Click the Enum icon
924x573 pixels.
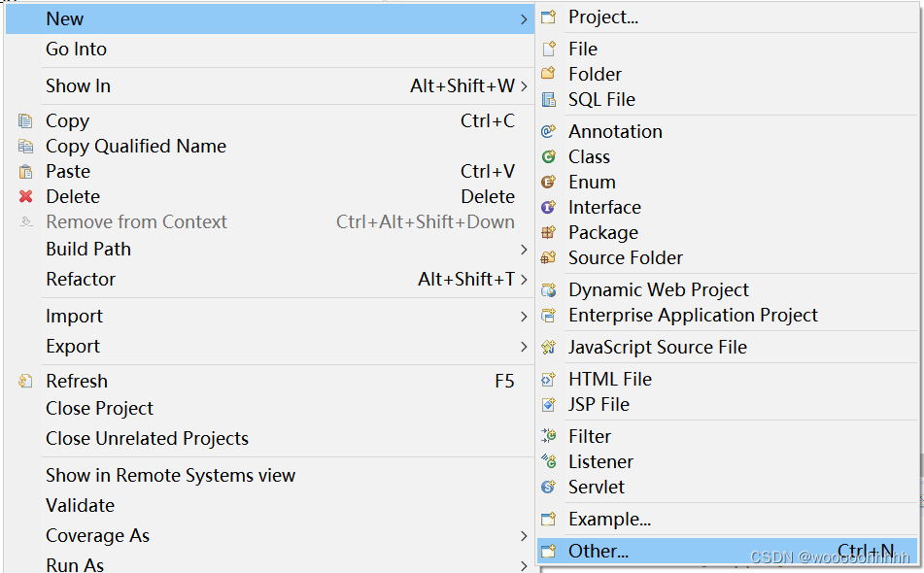(549, 182)
